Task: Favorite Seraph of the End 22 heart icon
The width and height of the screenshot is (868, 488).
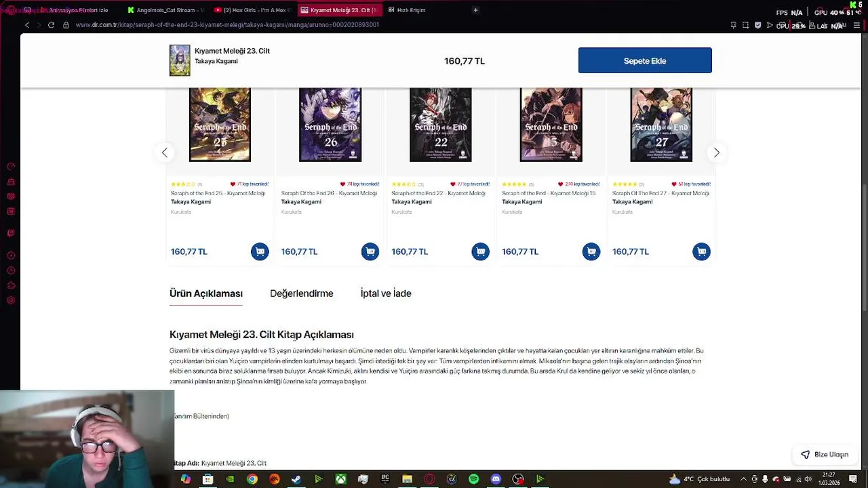Action: tap(453, 184)
